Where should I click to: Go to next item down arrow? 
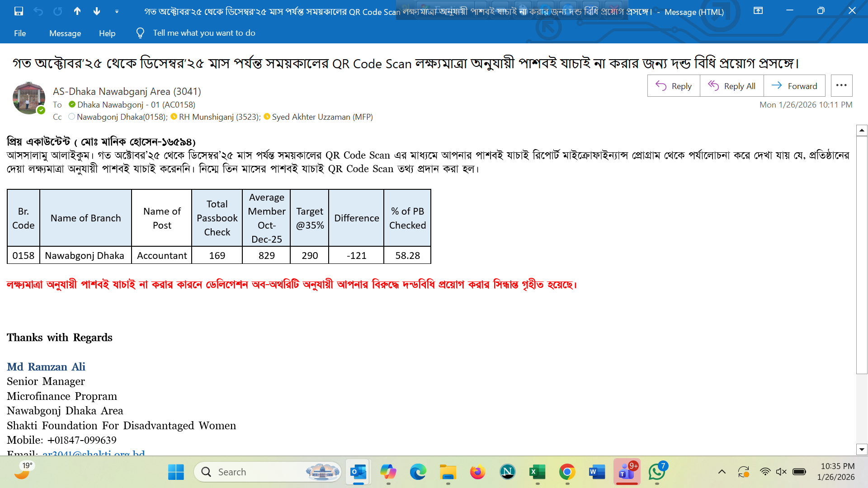97,11
